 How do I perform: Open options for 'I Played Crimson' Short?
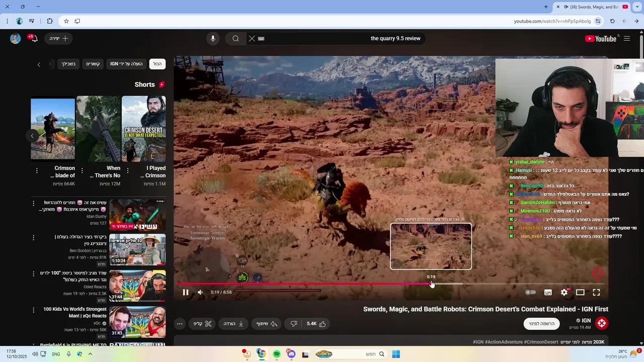tap(128, 171)
